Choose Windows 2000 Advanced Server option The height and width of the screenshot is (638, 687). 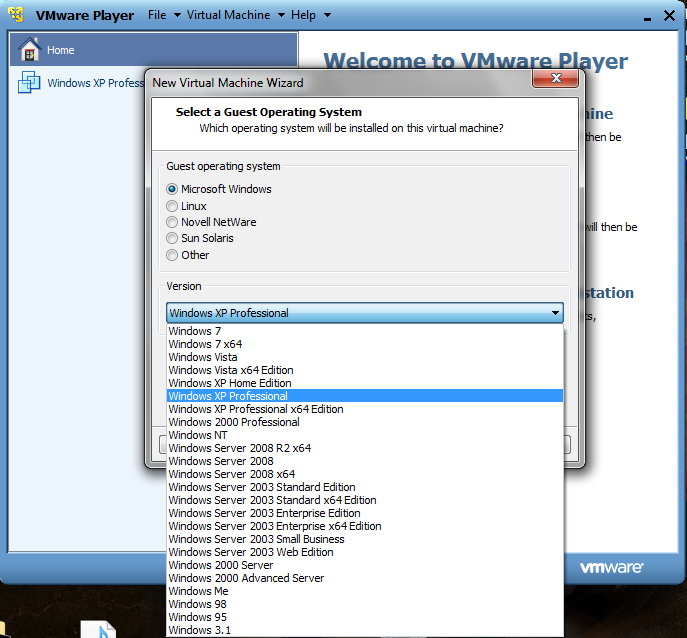(365, 578)
